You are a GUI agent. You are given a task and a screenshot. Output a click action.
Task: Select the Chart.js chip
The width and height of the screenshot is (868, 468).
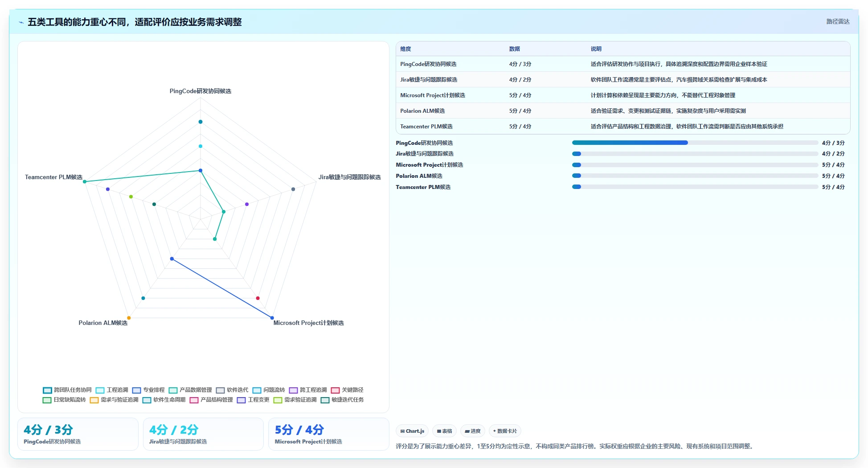pyautogui.click(x=412, y=431)
